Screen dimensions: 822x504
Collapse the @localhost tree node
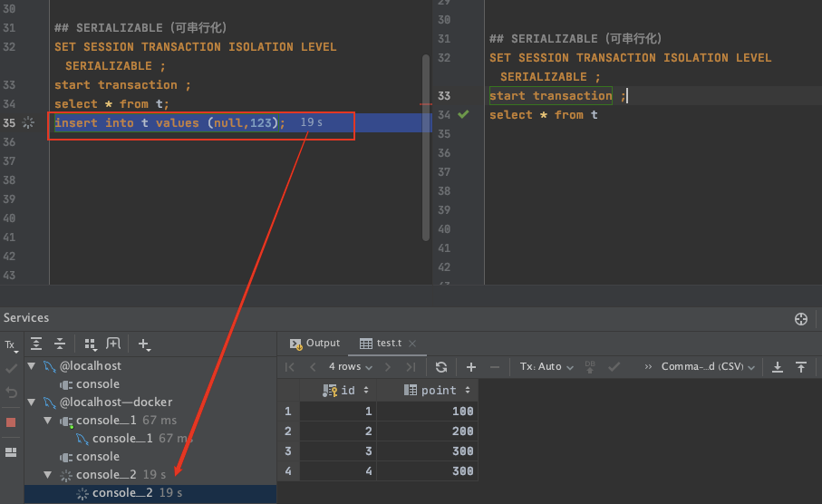(x=32, y=366)
